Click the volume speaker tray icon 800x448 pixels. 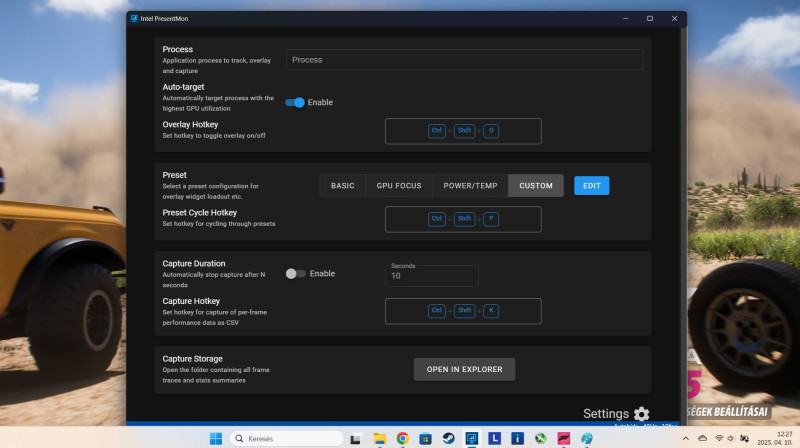pos(731,438)
